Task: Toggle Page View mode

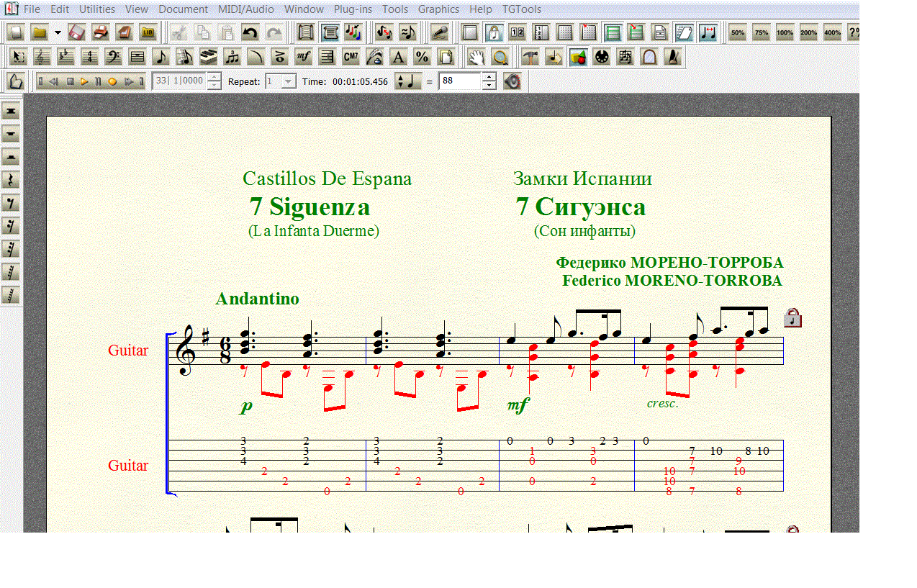Action: tap(331, 32)
